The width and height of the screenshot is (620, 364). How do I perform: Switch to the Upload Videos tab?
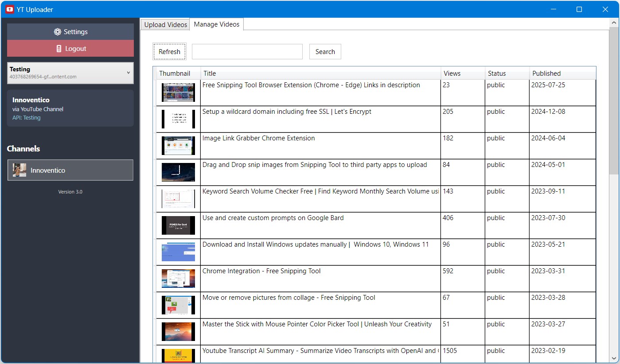(166, 25)
